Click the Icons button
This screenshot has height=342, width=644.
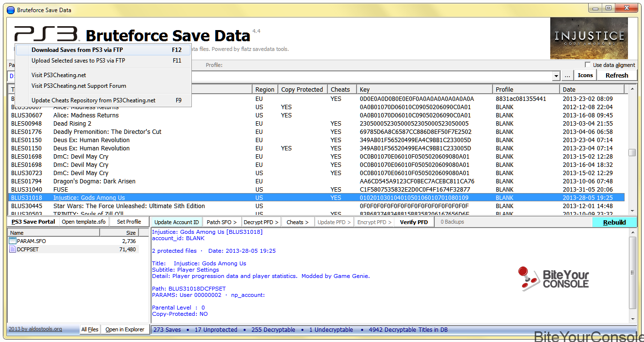coord(585,76)
